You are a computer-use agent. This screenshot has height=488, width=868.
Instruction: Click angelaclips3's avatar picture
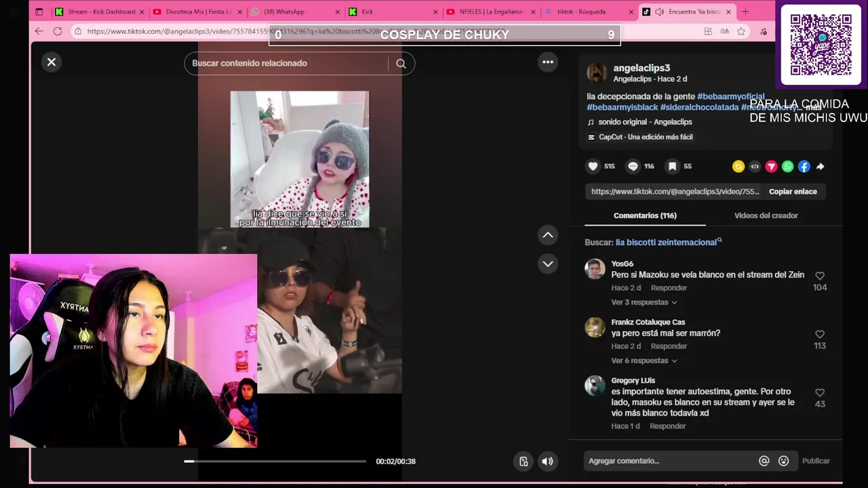coord(597,73)
